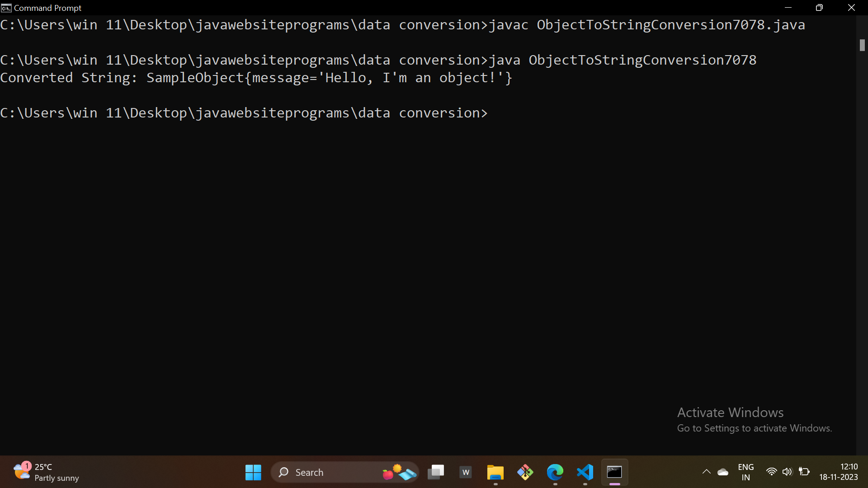Open File Explorer from taskbar

point(495,472)
